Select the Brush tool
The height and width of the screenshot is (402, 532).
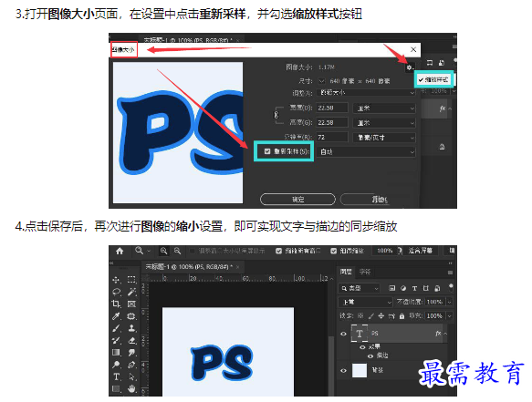116,328
